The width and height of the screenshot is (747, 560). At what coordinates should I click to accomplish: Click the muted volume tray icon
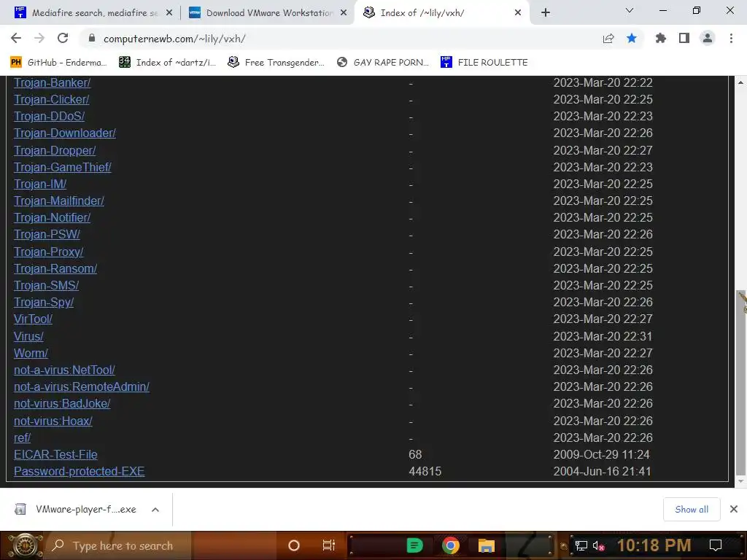[598, 546]
